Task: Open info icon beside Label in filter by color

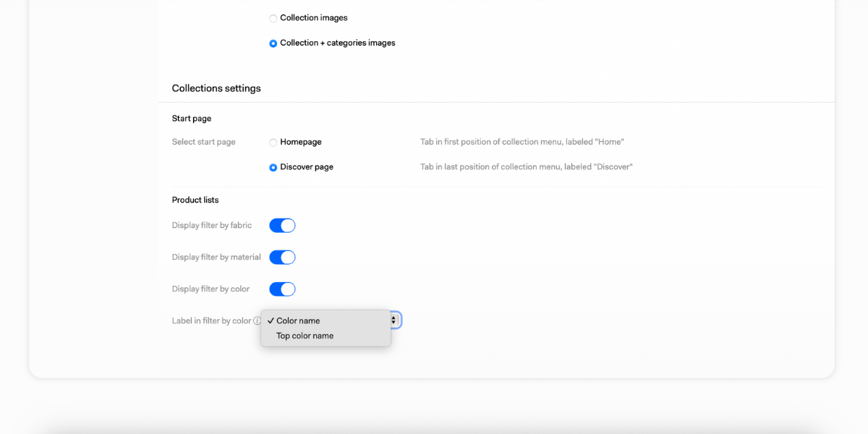Action: (x=258, y=321)
